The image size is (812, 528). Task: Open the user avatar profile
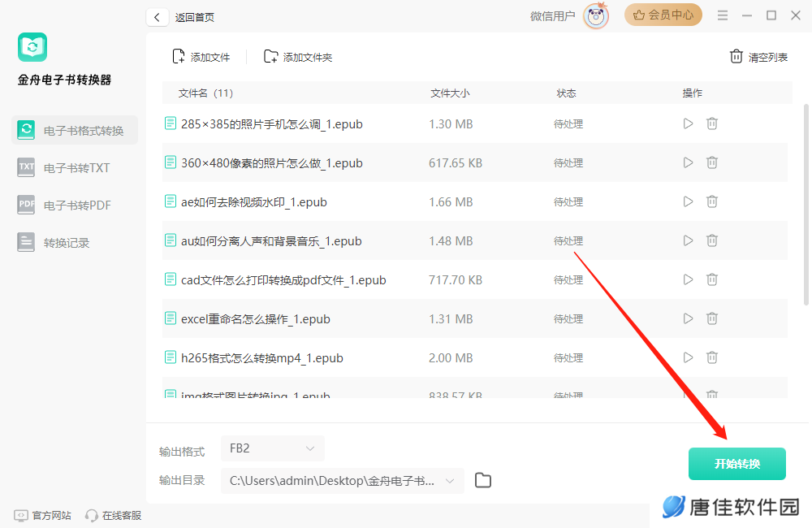click(x=596, y=16)
